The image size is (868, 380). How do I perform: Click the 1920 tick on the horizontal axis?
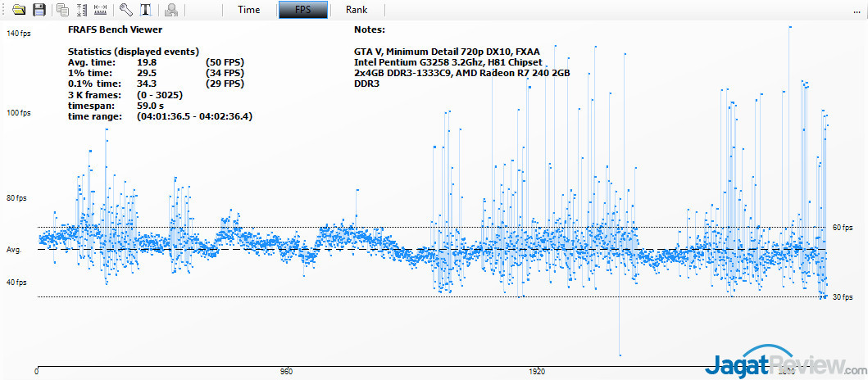[537, 372]
